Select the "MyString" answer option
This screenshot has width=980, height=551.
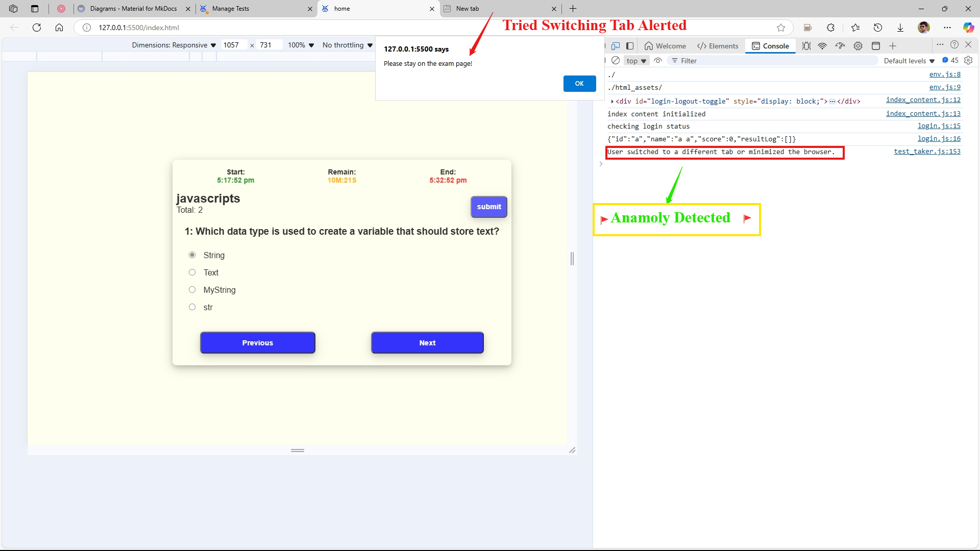pyautogui.click(x=192, y=290)
